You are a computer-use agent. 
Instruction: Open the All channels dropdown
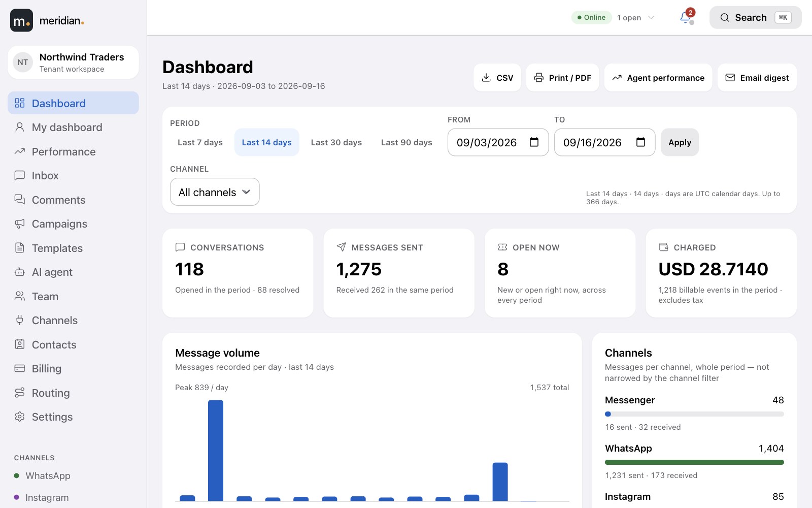(x=215, y=192)
